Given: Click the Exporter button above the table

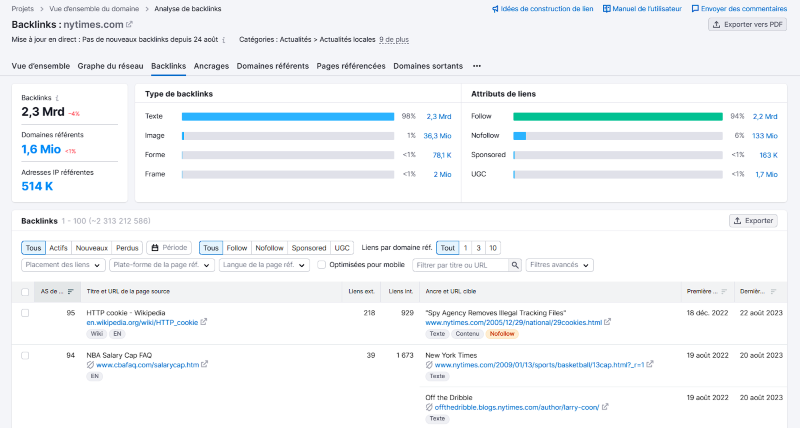Looking at the screenshot, I should click(x=753, y=221).
